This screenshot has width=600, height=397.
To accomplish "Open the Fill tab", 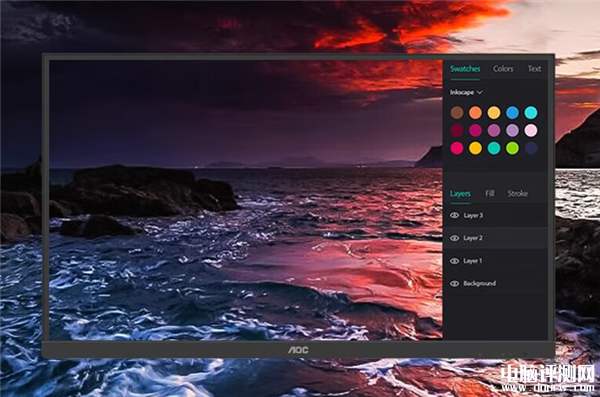I will [x=489, y=193].
